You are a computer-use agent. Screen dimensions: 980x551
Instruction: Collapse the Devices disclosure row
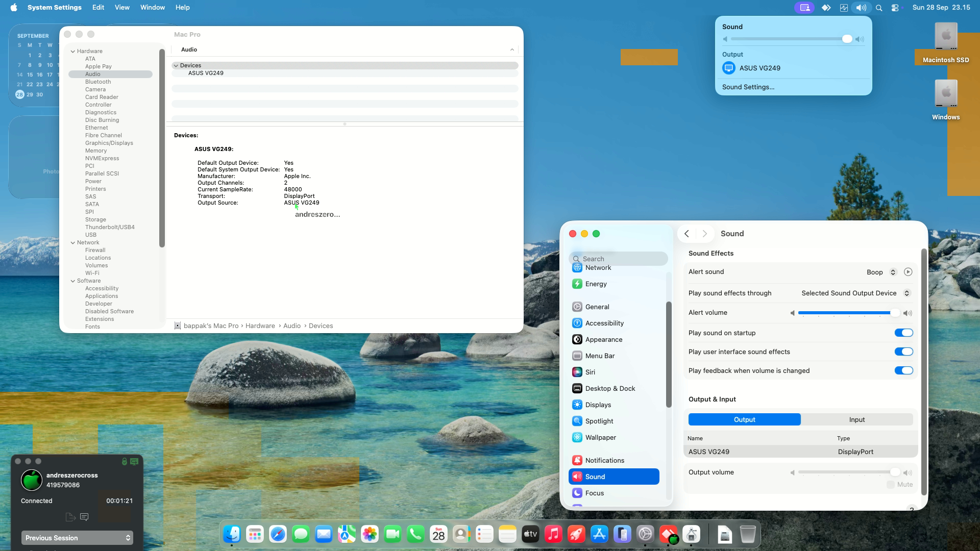click(x=176, y=65)
